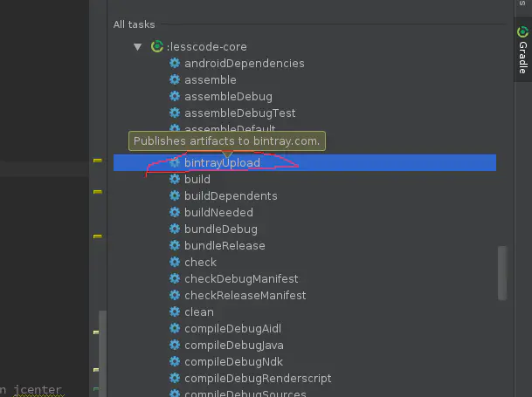Select the androidDependencies task
This screenshot has width=532, height=397.
[x=245, y=64]
